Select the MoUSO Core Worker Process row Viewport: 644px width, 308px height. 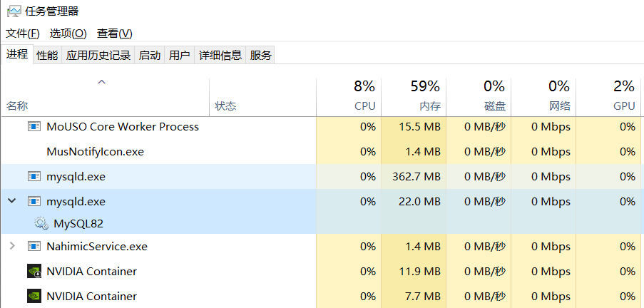322,126
